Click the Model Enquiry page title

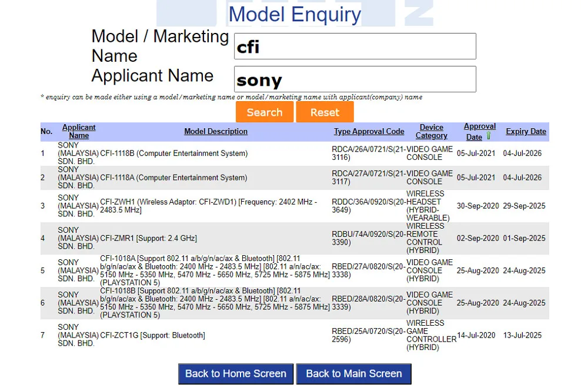(x=295, y=14)
